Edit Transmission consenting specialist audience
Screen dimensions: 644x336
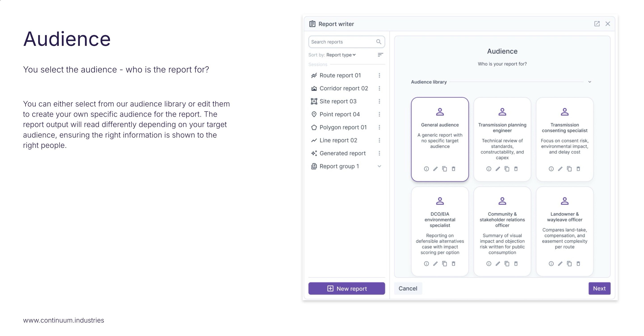pos(560,169)
